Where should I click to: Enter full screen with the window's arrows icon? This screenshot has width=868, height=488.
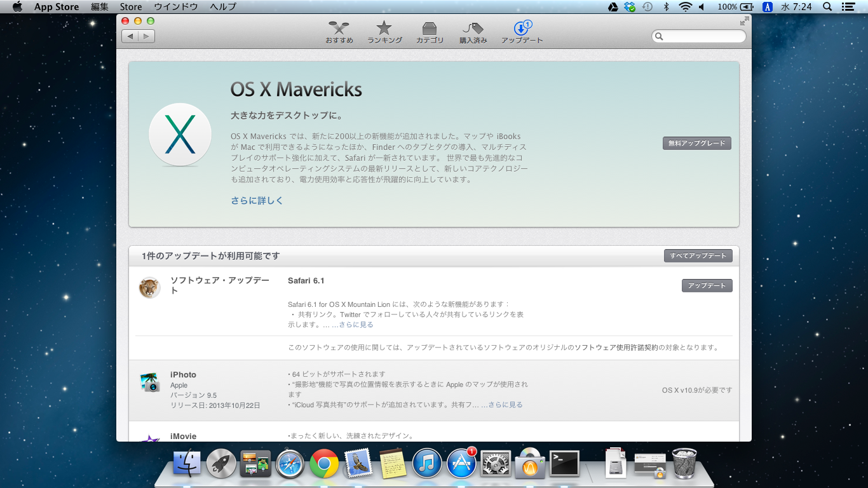744,21
